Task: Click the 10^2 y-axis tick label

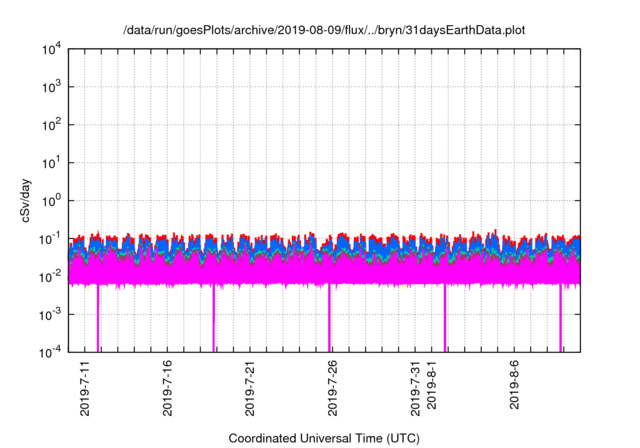Action: tap(52, 124)
